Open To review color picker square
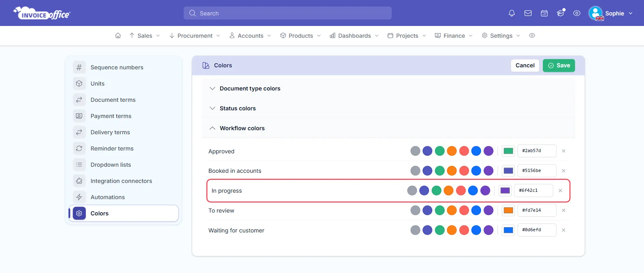The image size is (644, 273). pos(508,211)
